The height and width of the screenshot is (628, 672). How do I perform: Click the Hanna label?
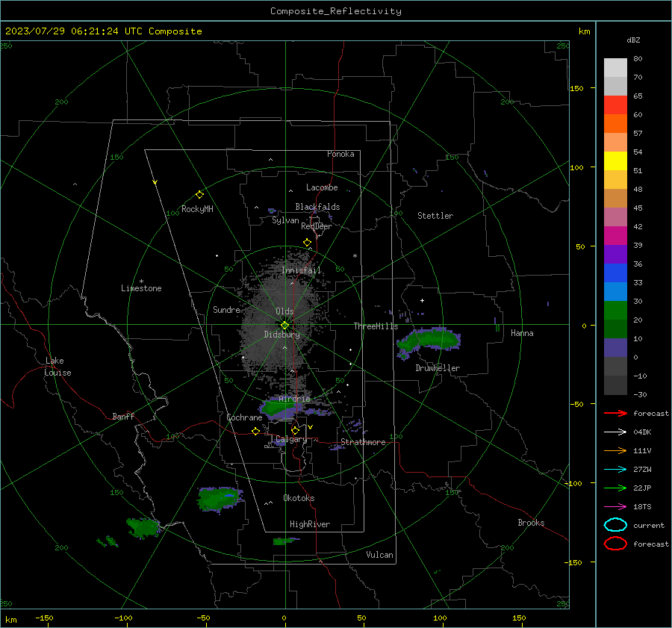pyautogui.click(x=522, y=333)
